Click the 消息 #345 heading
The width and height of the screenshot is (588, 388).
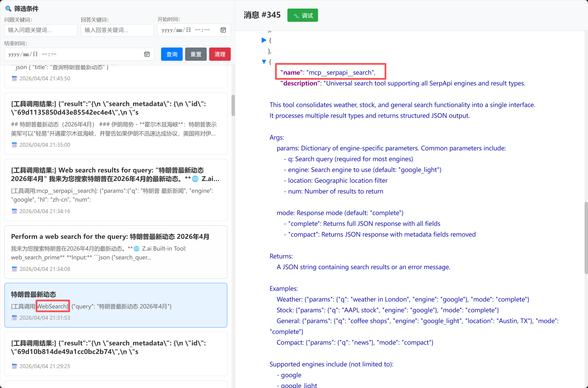point(262,15)
